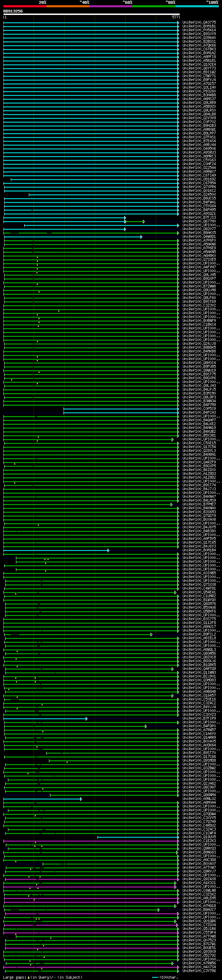The width and height of the screenshot is (222, 980).
Task: Open hit UniRef100_Q19U05
Action: point(199,837)
